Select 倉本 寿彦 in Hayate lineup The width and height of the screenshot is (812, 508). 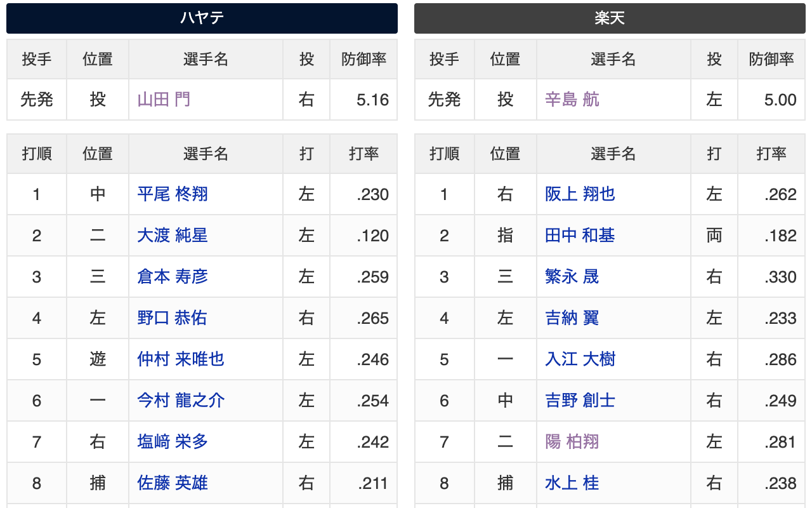[x=173, y=277]
